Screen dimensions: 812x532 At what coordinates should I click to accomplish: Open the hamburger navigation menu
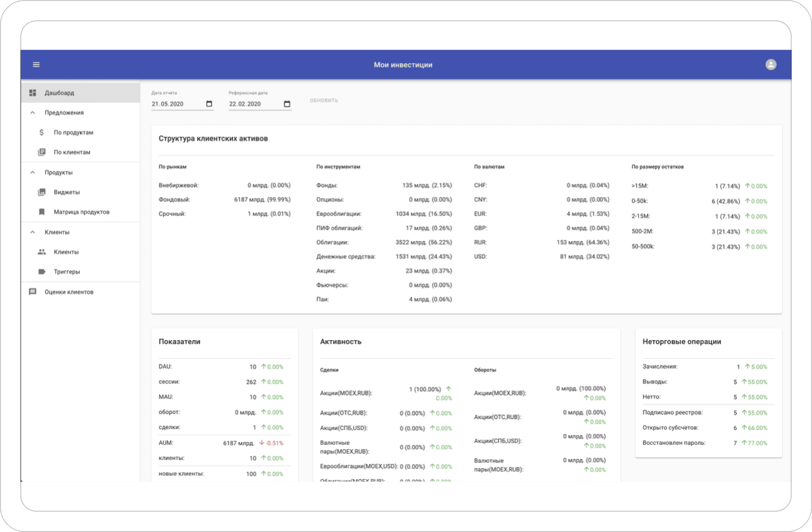click(x=37, y=64)
